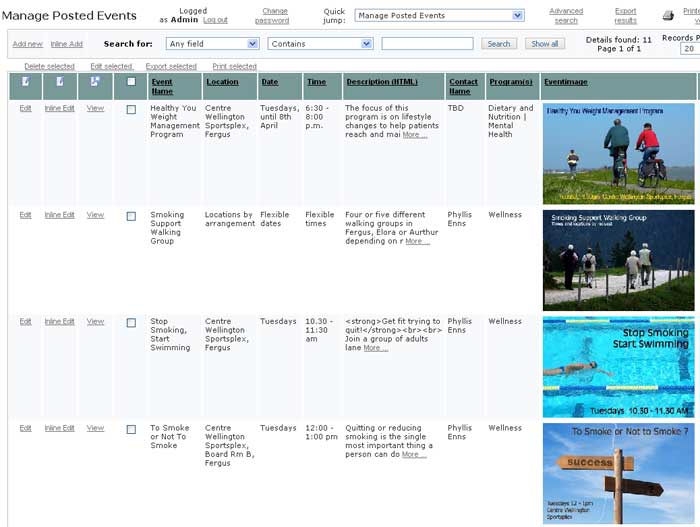
Task: Click the printer icon at top right
Action: (x=668, y=16)
